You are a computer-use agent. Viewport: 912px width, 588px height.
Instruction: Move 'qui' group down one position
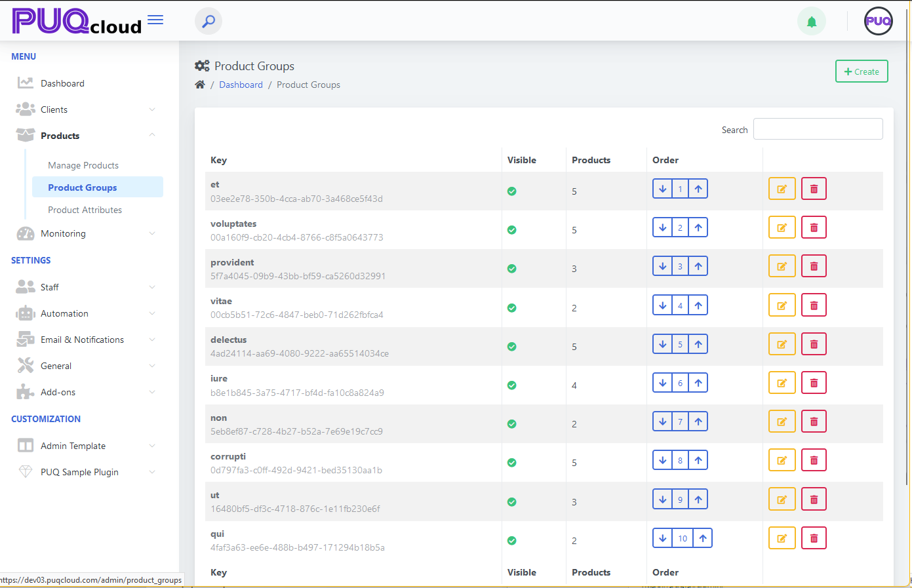coord(662,538)
